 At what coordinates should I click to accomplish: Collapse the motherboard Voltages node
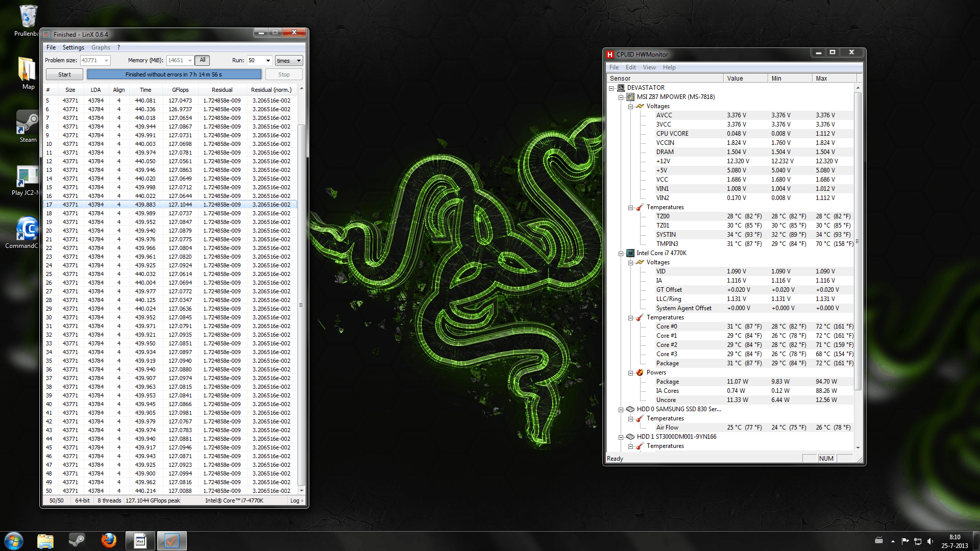630,106
